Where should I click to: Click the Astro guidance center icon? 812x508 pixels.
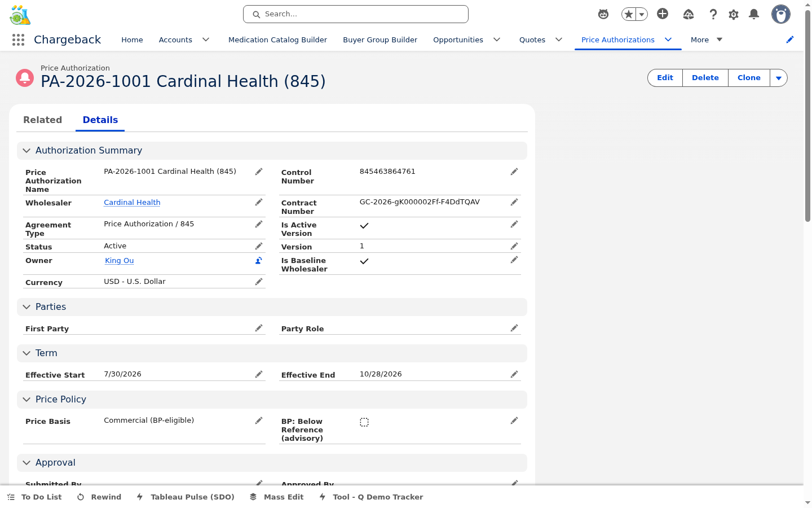click(603, 14)
